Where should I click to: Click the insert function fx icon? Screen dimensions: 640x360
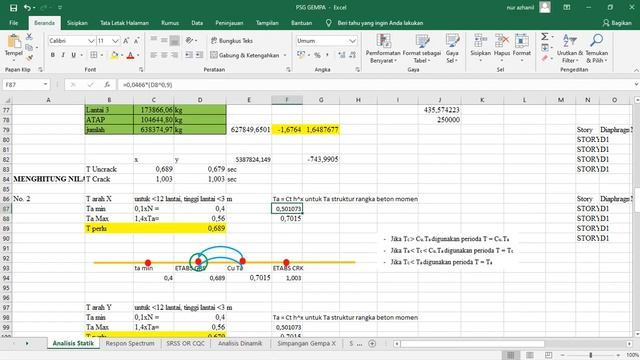(107, 84)
